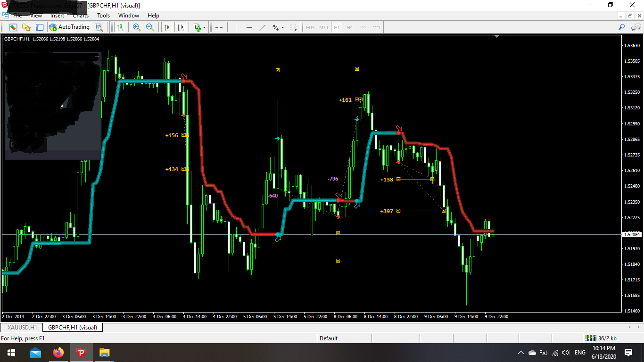Switch timeframe to M30

click(x=323, y=27)
